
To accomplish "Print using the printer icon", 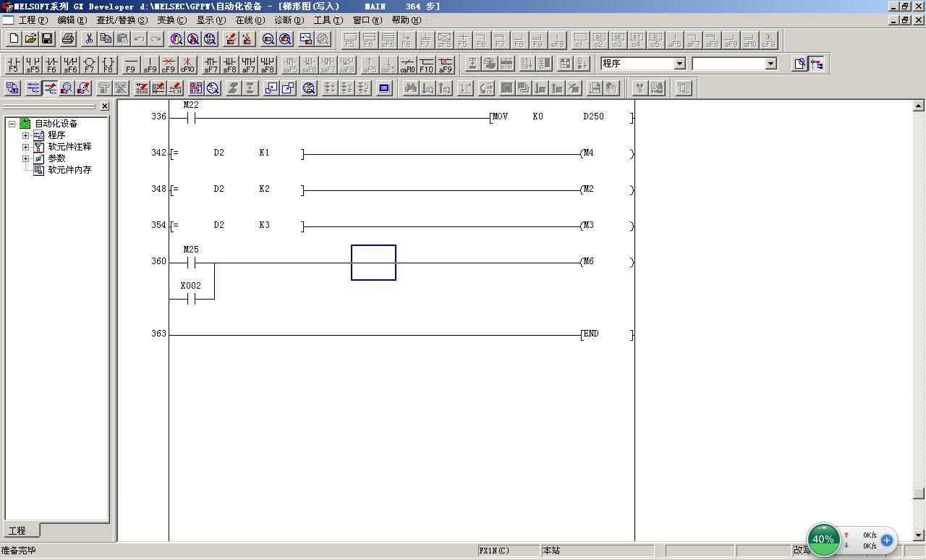I will tap(68, 39).
